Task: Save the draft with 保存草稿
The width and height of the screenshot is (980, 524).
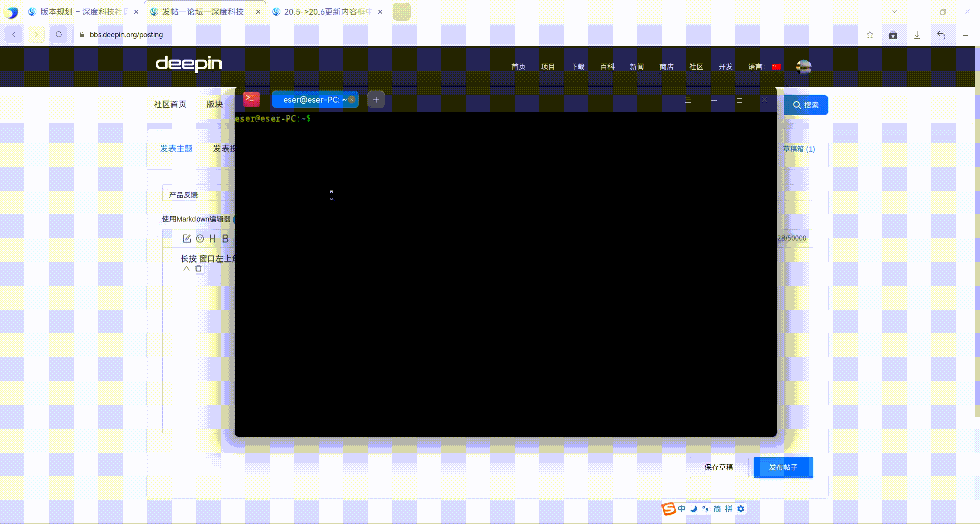Action: (x=719, y=467)
